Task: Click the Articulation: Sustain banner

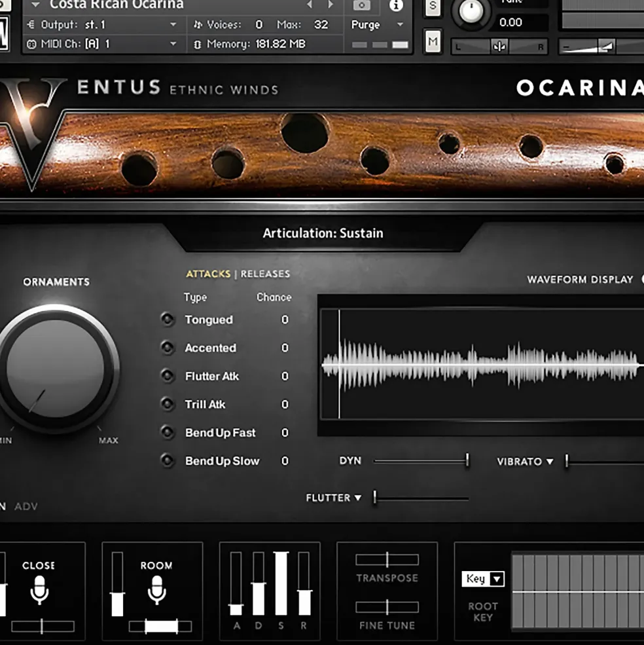Action: (x=323, y=233)
